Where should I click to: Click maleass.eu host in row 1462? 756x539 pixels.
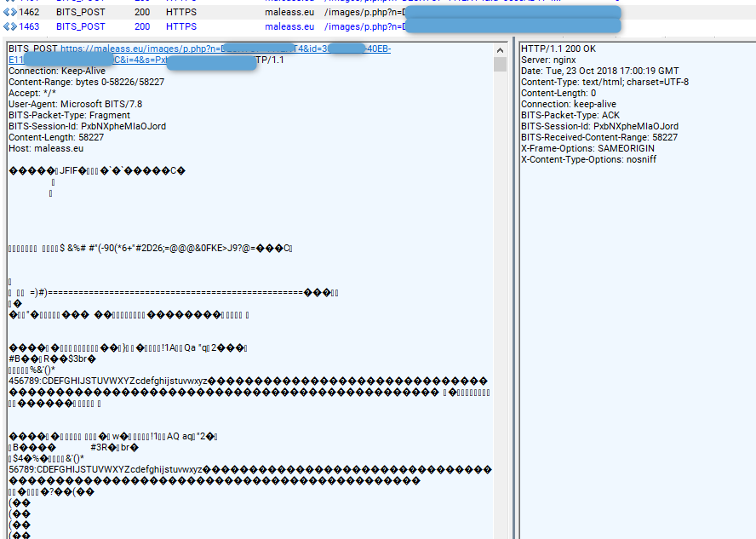point(289,12)
